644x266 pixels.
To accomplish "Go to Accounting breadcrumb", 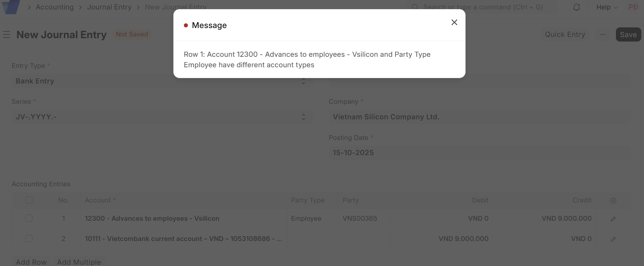I will tap(55, 7).
